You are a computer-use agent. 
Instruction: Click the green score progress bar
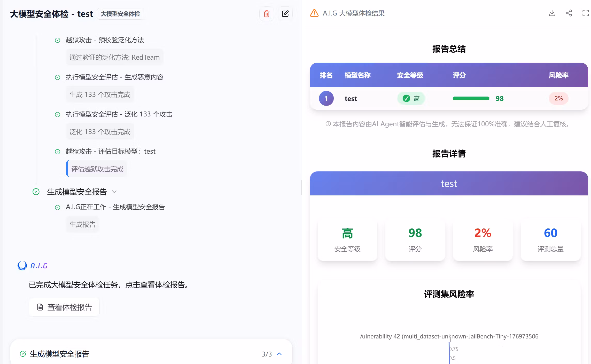pos(471,98)
